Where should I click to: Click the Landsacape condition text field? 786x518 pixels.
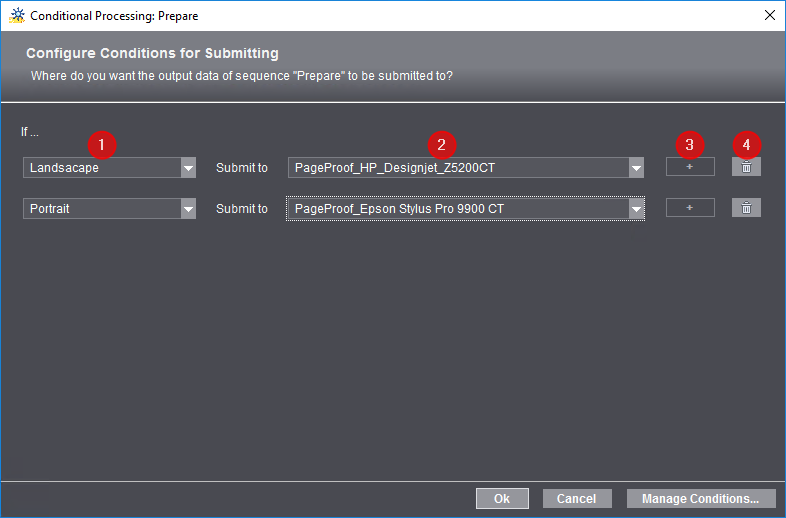pyautogui.click(x=101, y=168)
